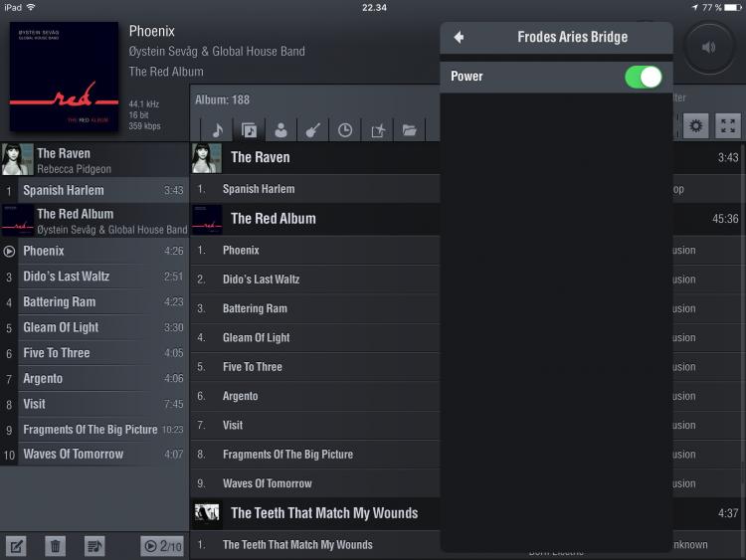
Task: Tap The Teeth That Match My Wounds thumbnail
Action: pyautogui.click(x=207, y=514)
